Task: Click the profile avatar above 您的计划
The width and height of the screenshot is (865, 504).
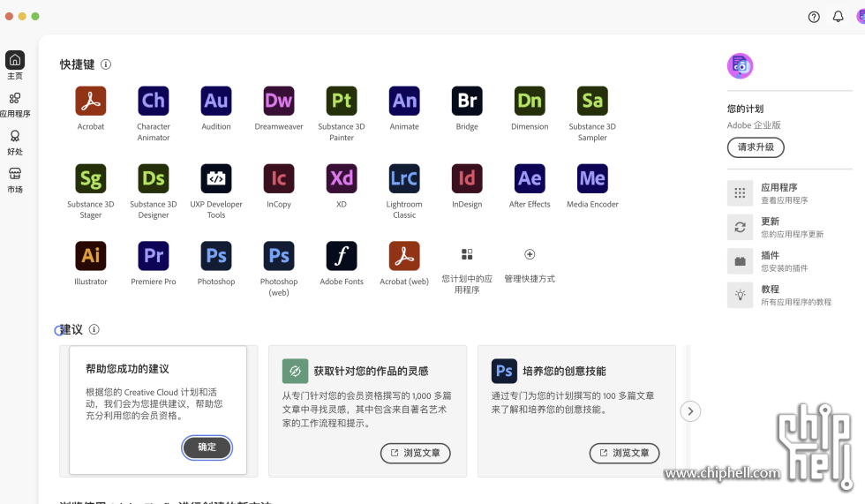Action: [741, 66]
